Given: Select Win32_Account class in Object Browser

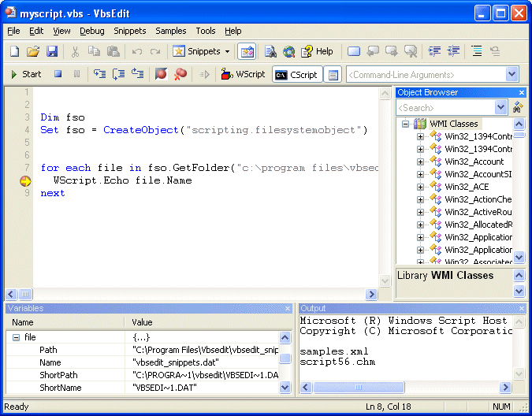Looking at the screenshot, I should pos(474,162).
